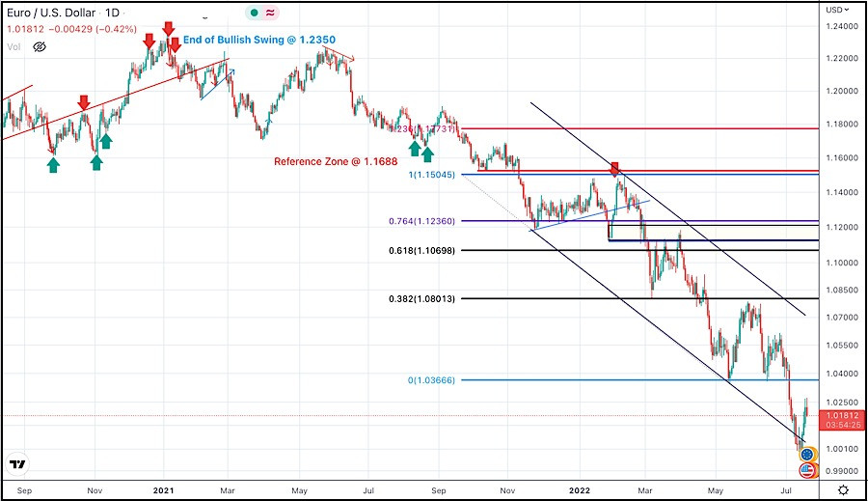Click the price change text −0.00429 (−0.42%)
The width and height of the screenshot is (868, 501).
point(93,29)
